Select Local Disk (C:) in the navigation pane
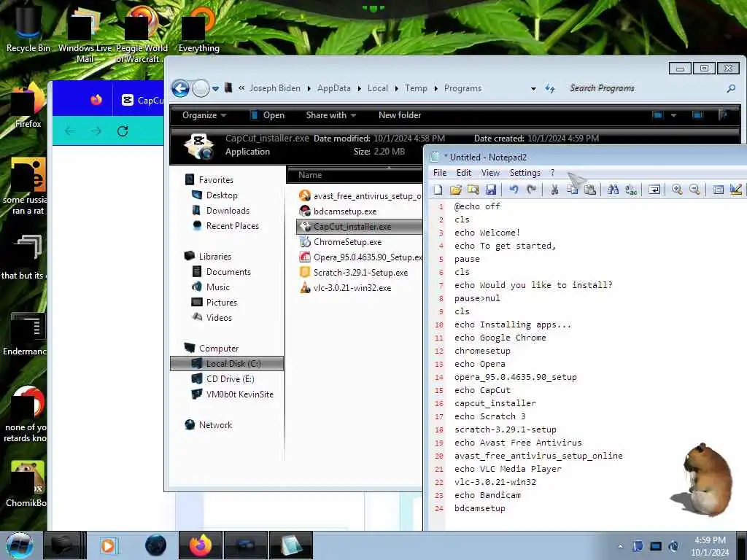Screen dimensions: 747x560 click(x=227, y=363)
